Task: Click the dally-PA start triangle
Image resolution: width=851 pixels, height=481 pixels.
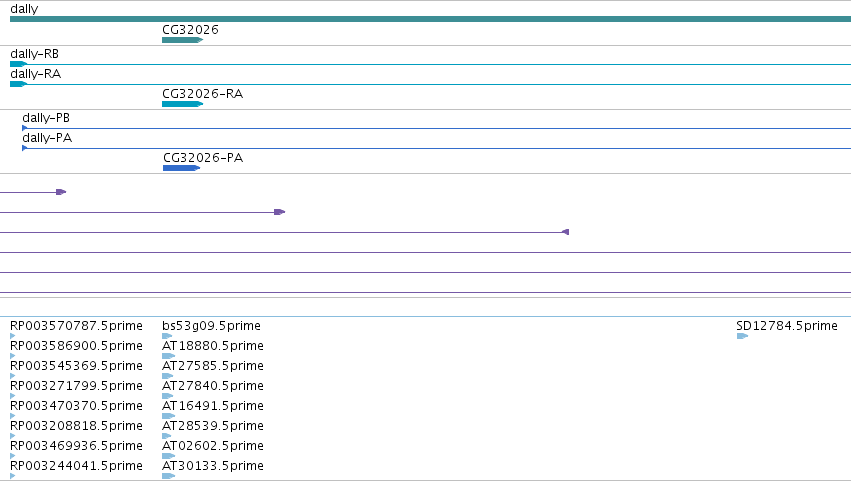Action: point(24,148)
